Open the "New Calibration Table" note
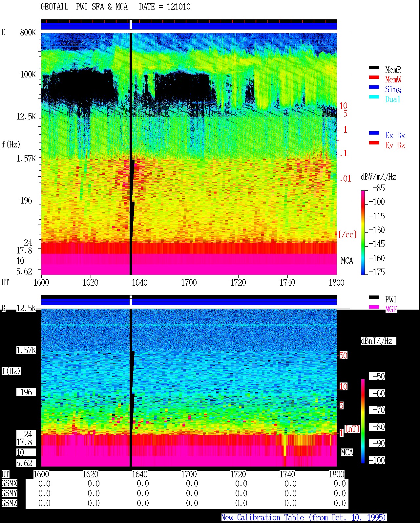420x523 pixels. [304, 518]
